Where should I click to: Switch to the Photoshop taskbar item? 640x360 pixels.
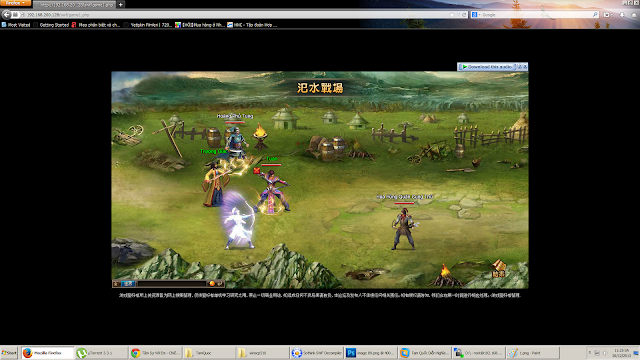click(371, 353)
